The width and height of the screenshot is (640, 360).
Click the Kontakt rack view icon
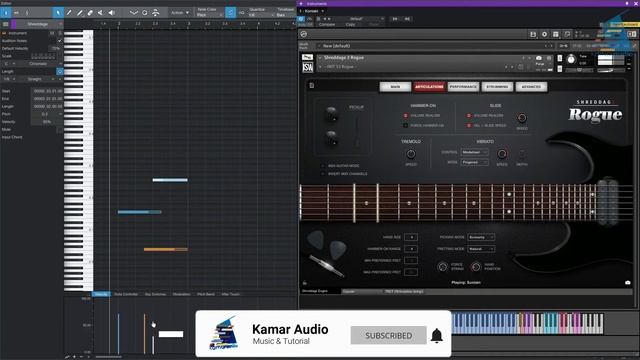click(x=556, y=34)
